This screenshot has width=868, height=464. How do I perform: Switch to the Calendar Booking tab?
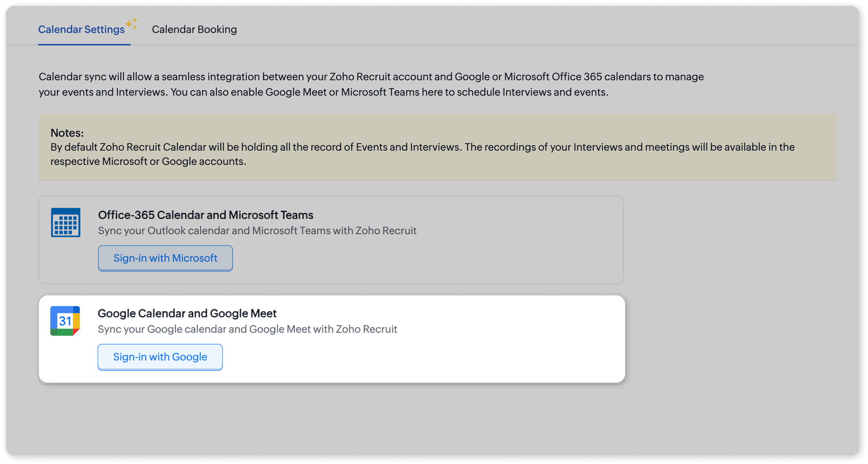(x=194, y=29)
